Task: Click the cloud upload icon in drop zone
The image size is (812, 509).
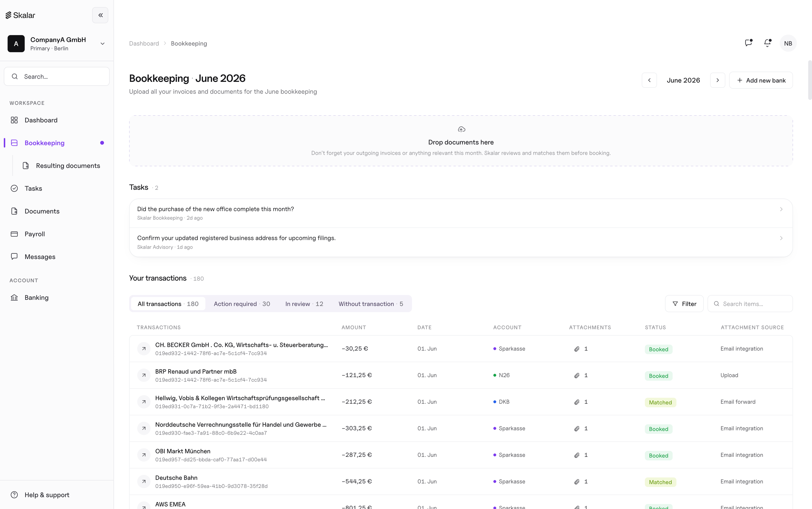Action: [x=461, y=129]
